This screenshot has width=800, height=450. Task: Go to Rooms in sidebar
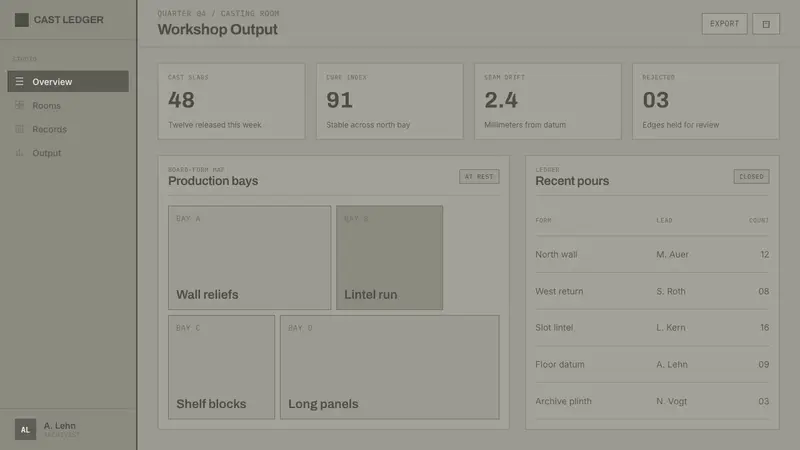[x=68, y=105]
